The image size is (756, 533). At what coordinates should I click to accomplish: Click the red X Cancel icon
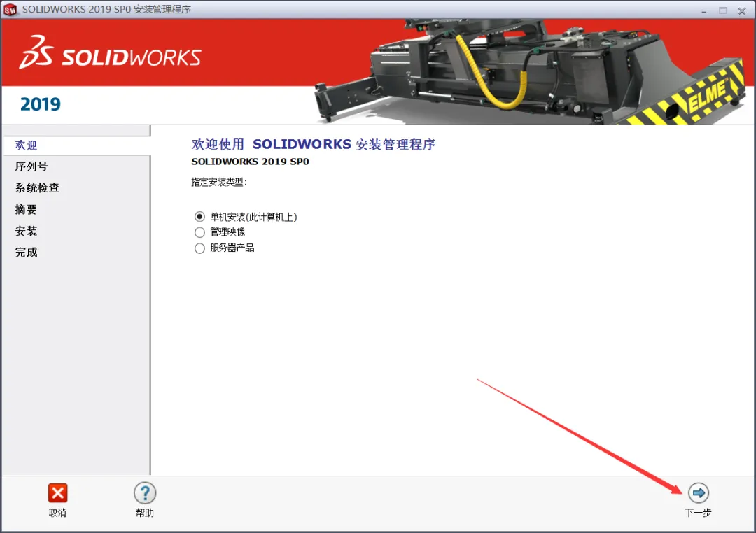[58, 493]
